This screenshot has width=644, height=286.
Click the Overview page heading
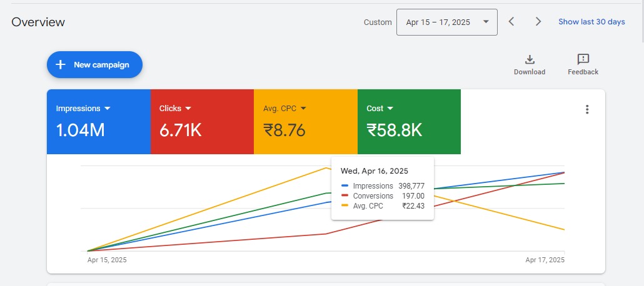[38, 22]
